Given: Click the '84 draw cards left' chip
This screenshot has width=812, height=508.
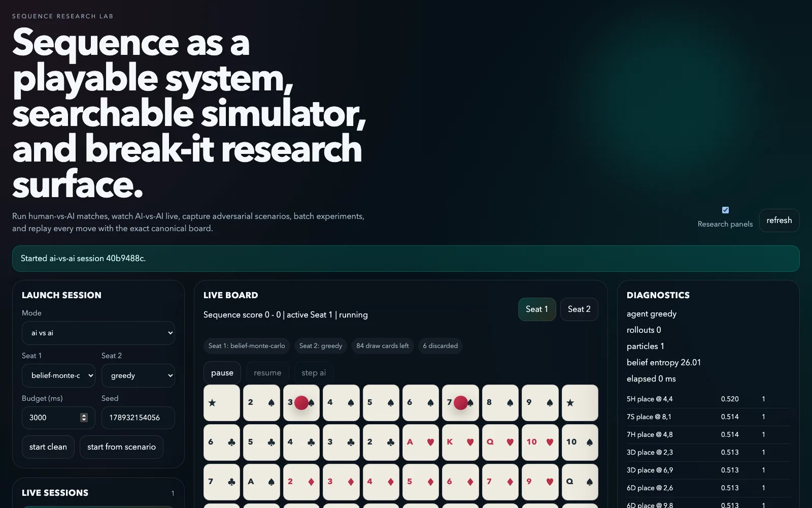Looking at the screenshot, I should pyautogui.click(x=383, y=346).
